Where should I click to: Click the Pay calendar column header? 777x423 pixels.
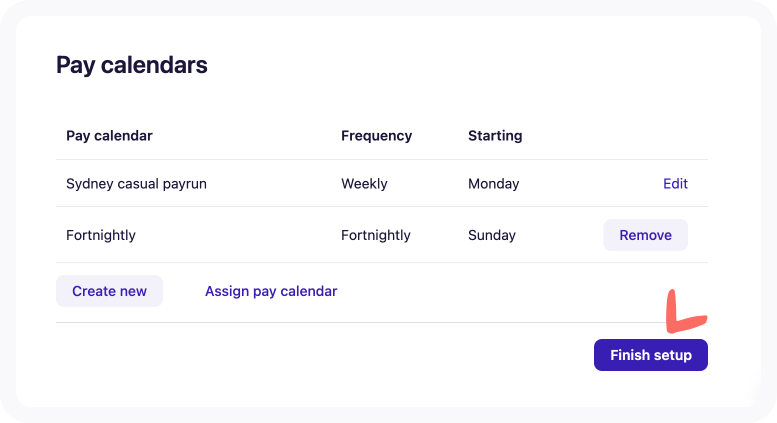click(109, 136)
